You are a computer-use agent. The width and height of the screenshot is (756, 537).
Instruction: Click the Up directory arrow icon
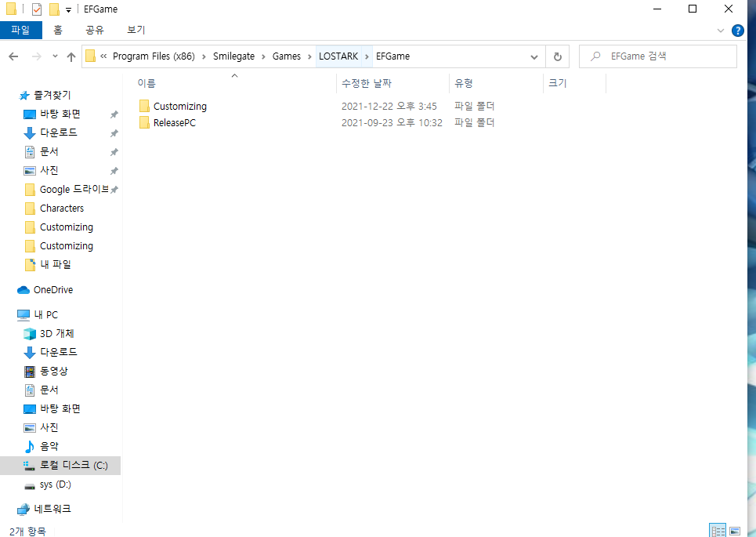tap(71, 56)
